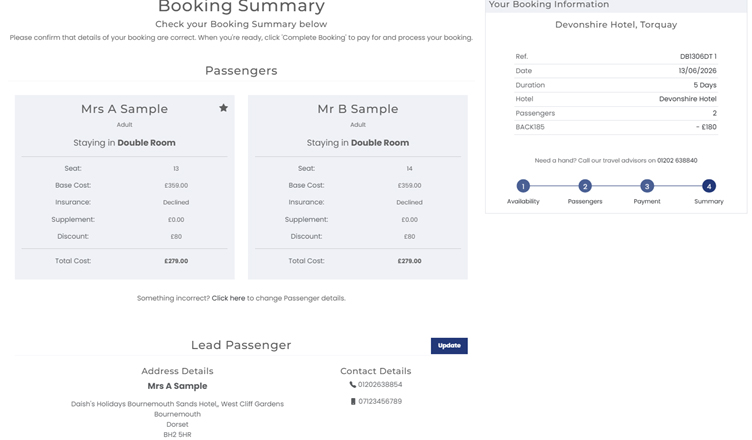Select Mrs A Sample name under Address Details
752x440 pixels.
pos(177,386)
